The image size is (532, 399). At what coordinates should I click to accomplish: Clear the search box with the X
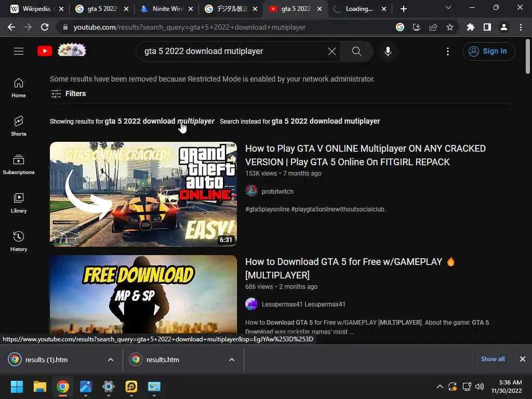pyautogui.click(x=332, y=51)
